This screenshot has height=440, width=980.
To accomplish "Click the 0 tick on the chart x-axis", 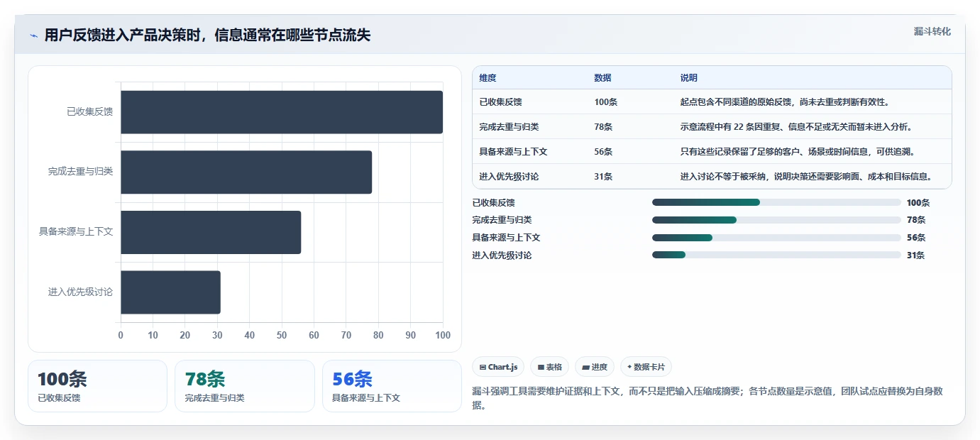I will pyautogui.click(x=121, y=335).
